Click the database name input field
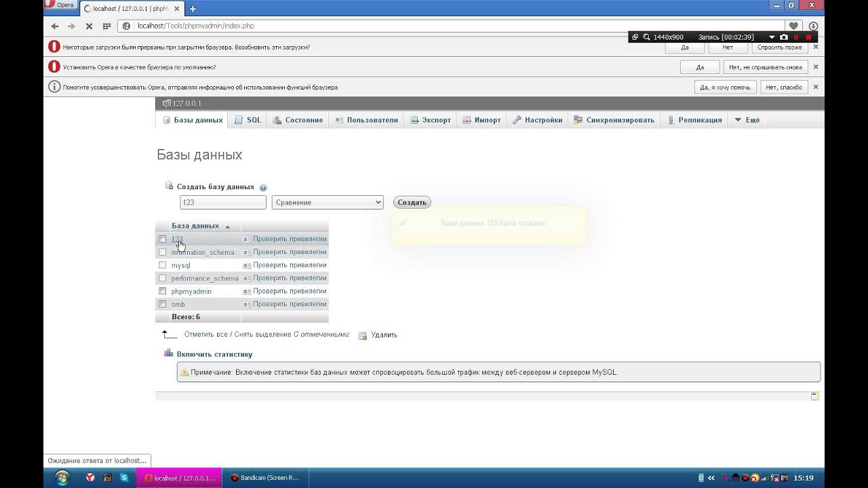Image resolution: width=868 pixels, height=488 pixels. click(x=223, y=203)
